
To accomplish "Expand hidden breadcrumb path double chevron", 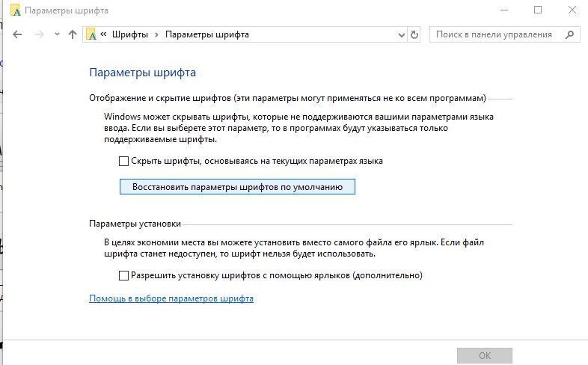I will tap(103, 34).
